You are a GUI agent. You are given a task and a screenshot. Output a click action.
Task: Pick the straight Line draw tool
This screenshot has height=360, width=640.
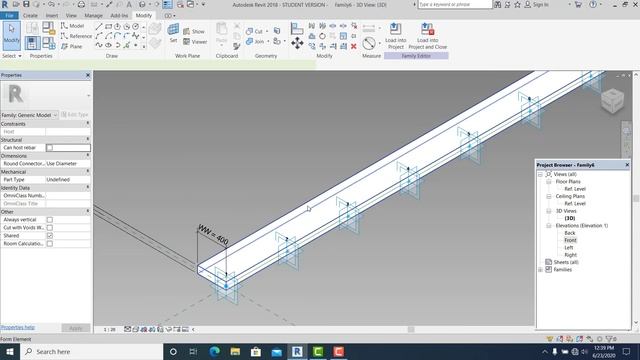(99, 27)
